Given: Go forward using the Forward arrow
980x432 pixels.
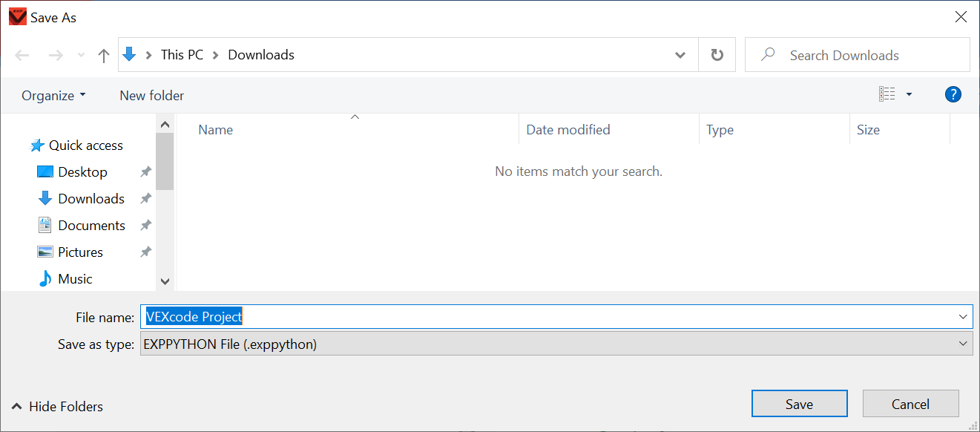Looking at the screenshot, I should coord(56,55).
